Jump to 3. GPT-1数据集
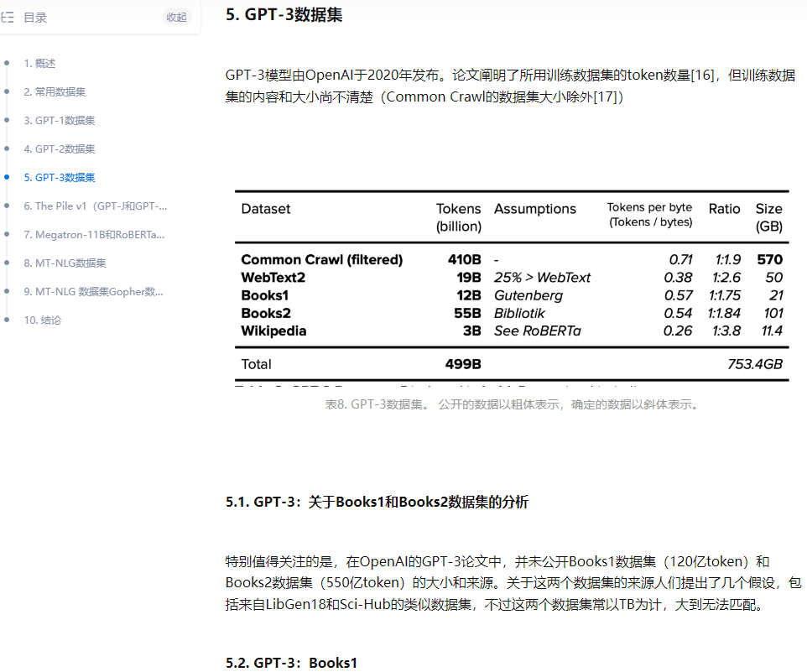 (x=60, y=121)
